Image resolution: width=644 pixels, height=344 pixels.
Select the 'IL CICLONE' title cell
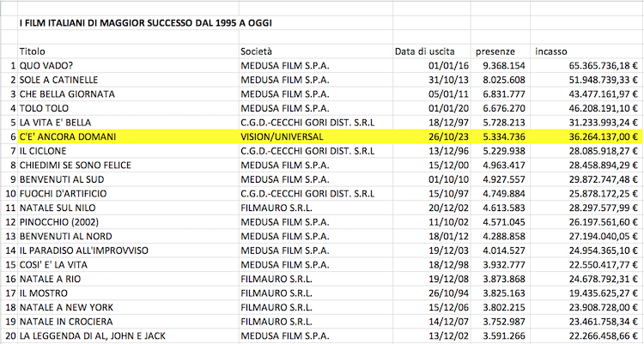tap(128, 151)
